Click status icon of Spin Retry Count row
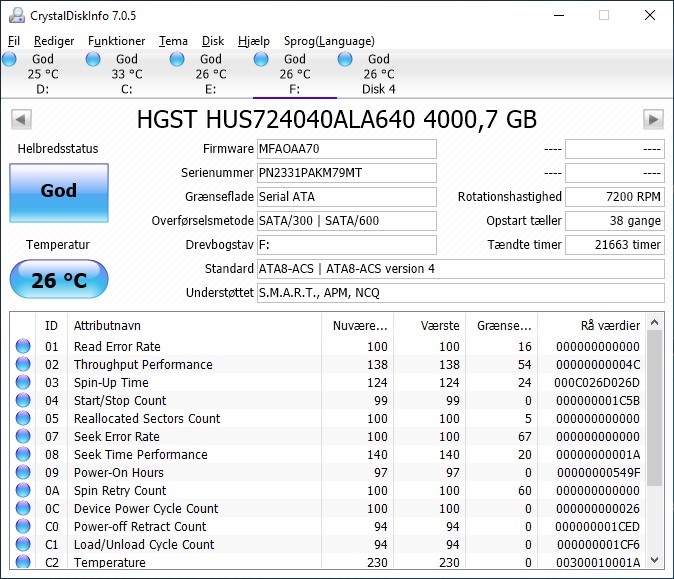Viewport: 674px width, 579px height. tap(23, 490)
